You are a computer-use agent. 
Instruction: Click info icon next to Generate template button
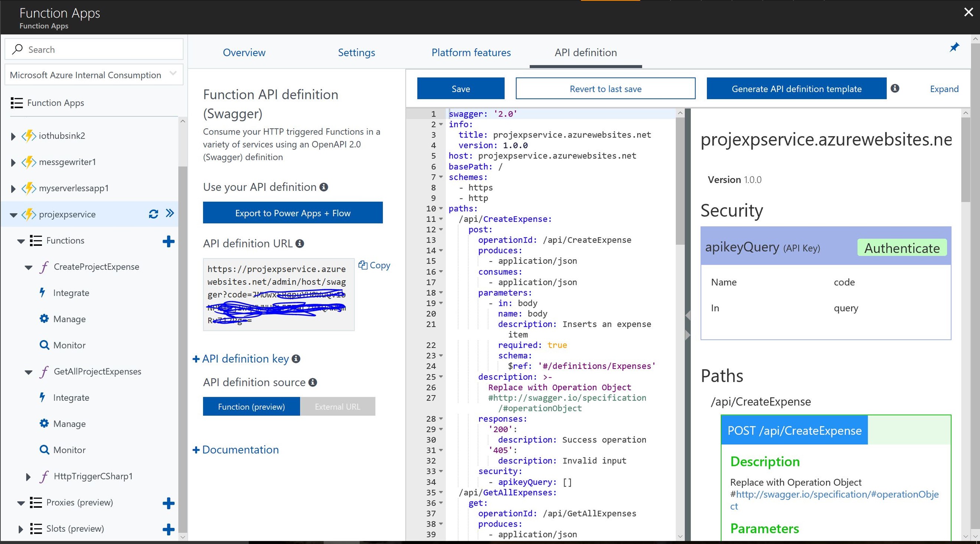[895, 89]
